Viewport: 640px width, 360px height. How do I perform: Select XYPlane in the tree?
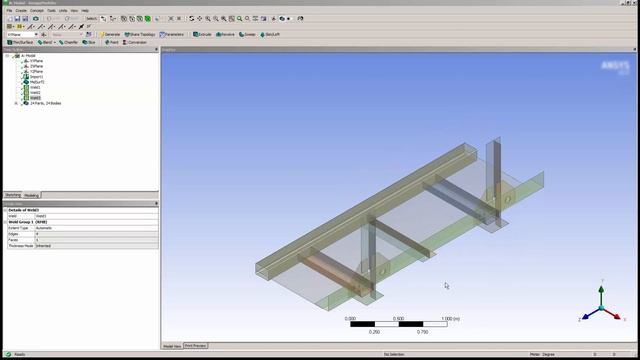(36, 61)
